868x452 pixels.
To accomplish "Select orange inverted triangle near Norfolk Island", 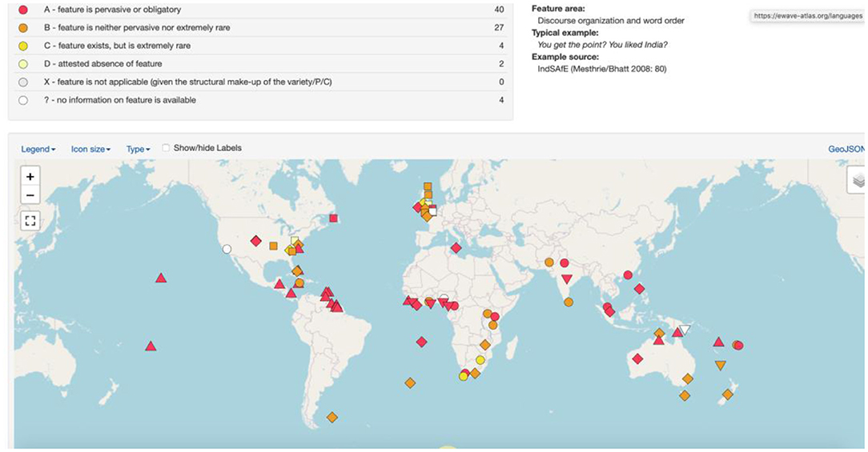I will click(720, 365).
